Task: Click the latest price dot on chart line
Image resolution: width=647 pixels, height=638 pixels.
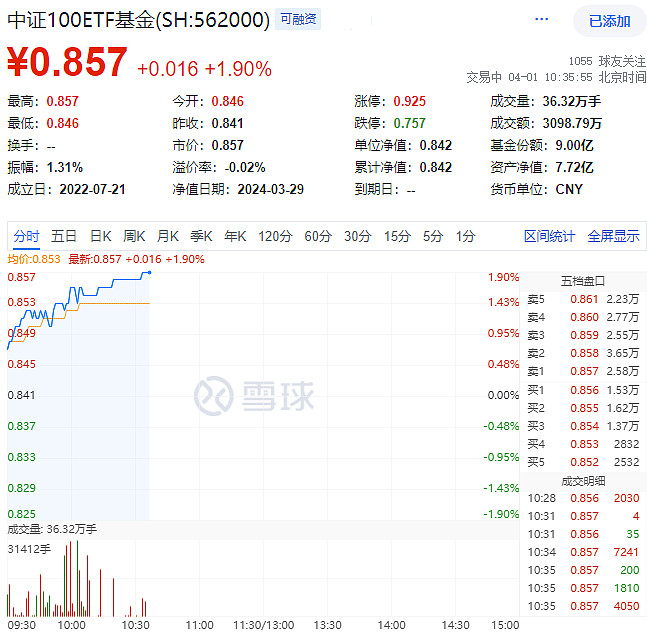Action: coord(149,272)
